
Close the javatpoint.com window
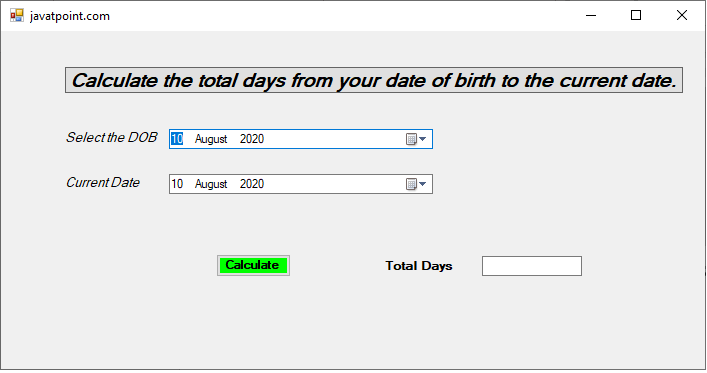(x=682, y=15)
